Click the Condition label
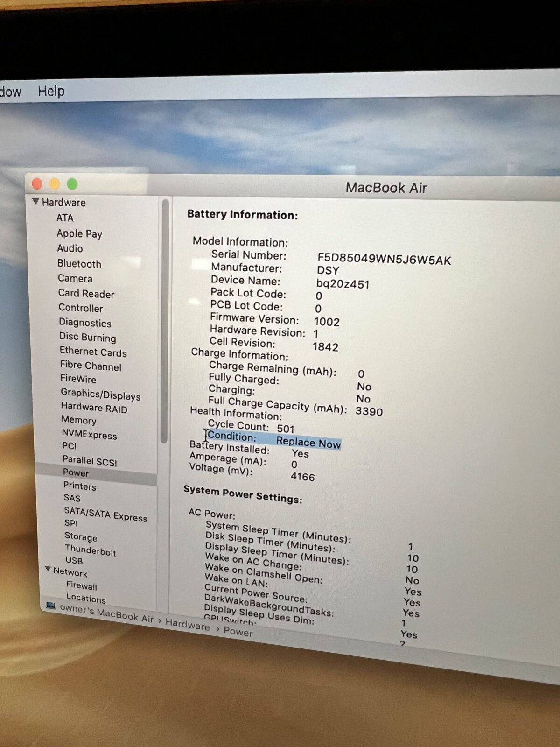This screenshot has height=747, width=560. pos(232,436)
